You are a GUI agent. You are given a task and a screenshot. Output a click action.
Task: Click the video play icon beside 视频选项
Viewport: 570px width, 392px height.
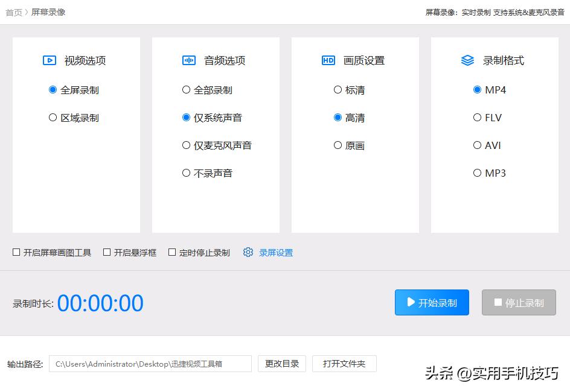pos(51,60)
